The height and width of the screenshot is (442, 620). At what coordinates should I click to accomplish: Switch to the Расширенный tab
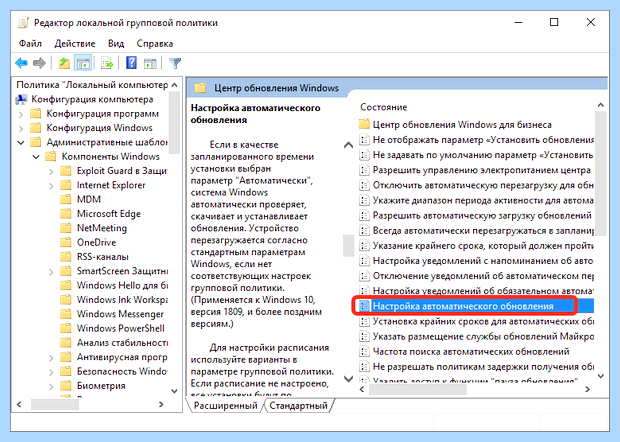pos(225,406)
